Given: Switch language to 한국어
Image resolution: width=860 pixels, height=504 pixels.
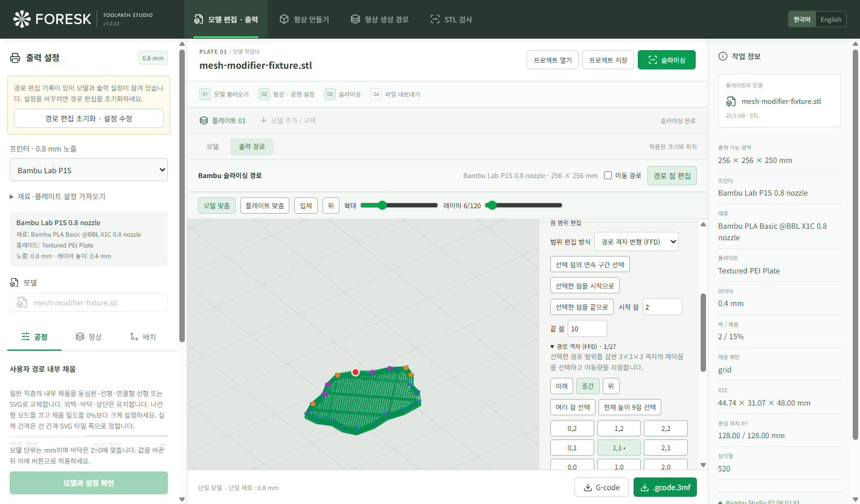Looking at the screenshot, I should [802, 19].
